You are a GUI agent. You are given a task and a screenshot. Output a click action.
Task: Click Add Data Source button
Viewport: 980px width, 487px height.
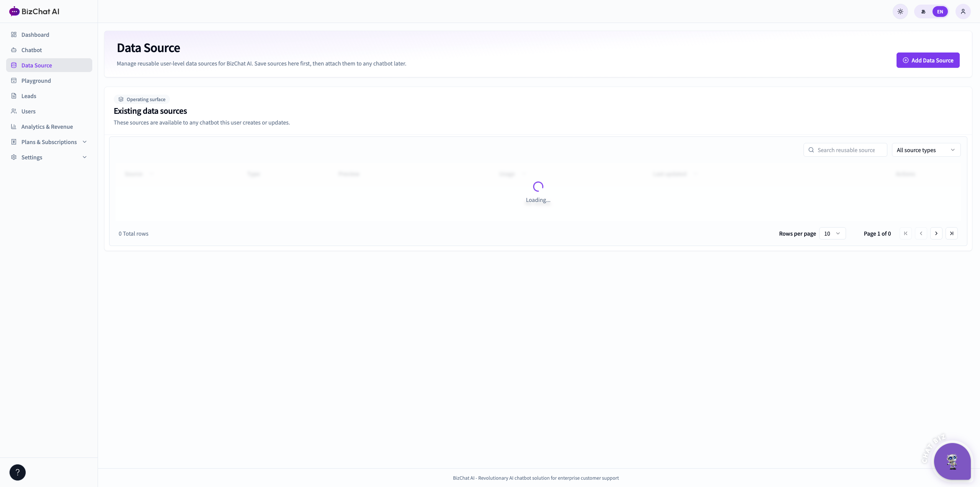pyautogui.click(x=928, y=60)
